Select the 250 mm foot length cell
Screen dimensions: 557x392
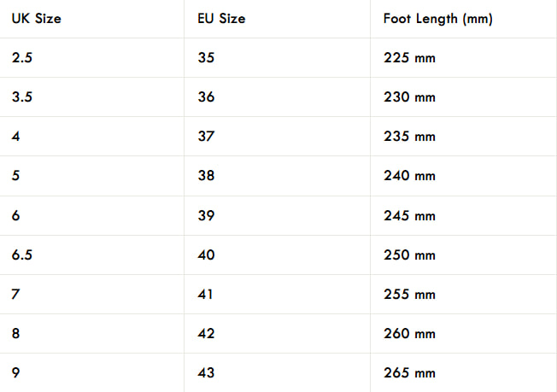click(x=409, y=255)
